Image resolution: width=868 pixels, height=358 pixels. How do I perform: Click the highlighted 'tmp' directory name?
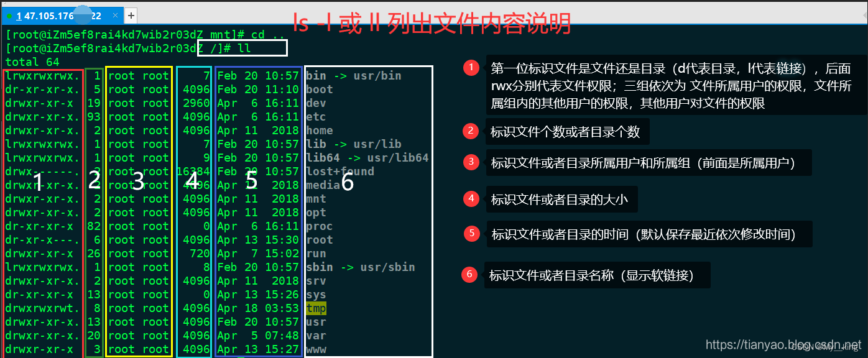tap(316, 308)
